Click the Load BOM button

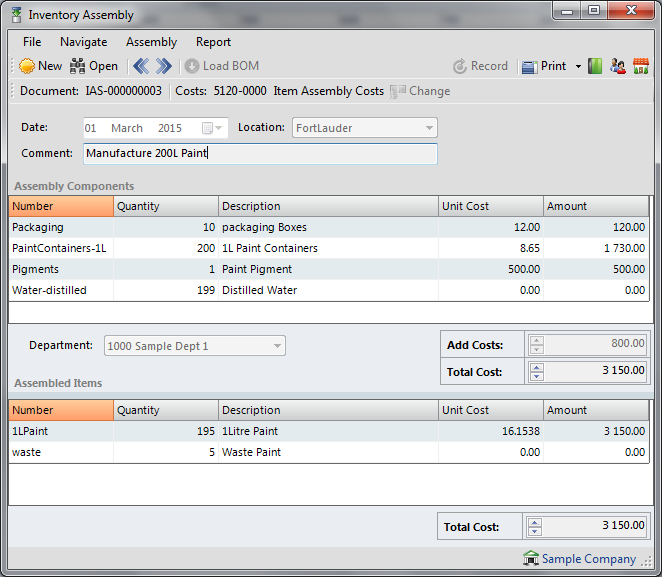[222, 66]
